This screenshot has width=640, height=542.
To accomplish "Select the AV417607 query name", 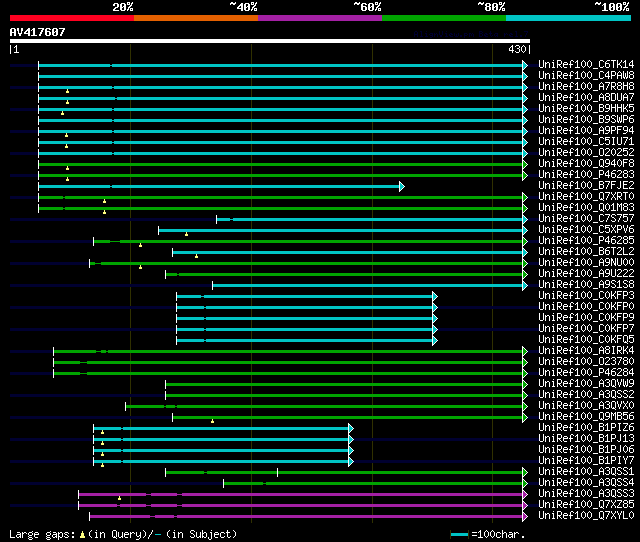I will (x=38, y=32).
